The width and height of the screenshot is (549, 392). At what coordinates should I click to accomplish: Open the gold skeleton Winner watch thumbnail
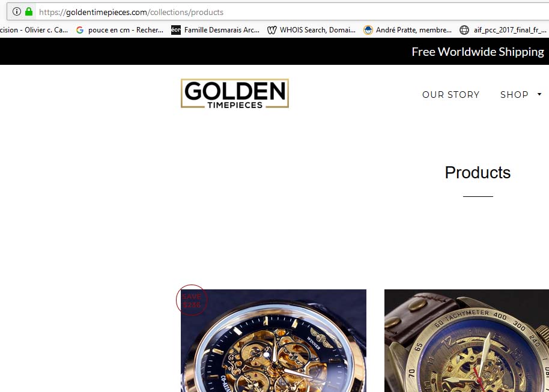click(273, 340)
